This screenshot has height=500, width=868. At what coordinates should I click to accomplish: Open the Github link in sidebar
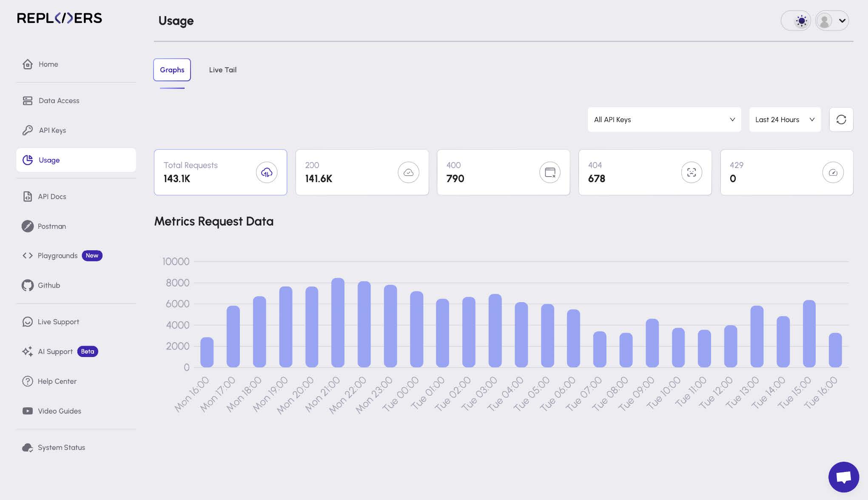click(x=48, y=286)
